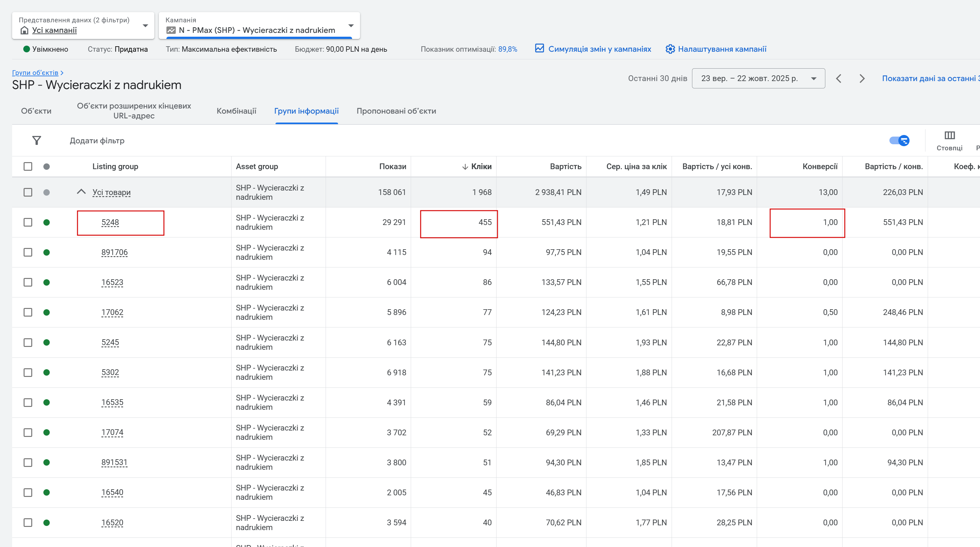Click the home icon beside Усі кампанії
Image resolution: width=980 pixels, height=547 pixels.
(24, 30)
